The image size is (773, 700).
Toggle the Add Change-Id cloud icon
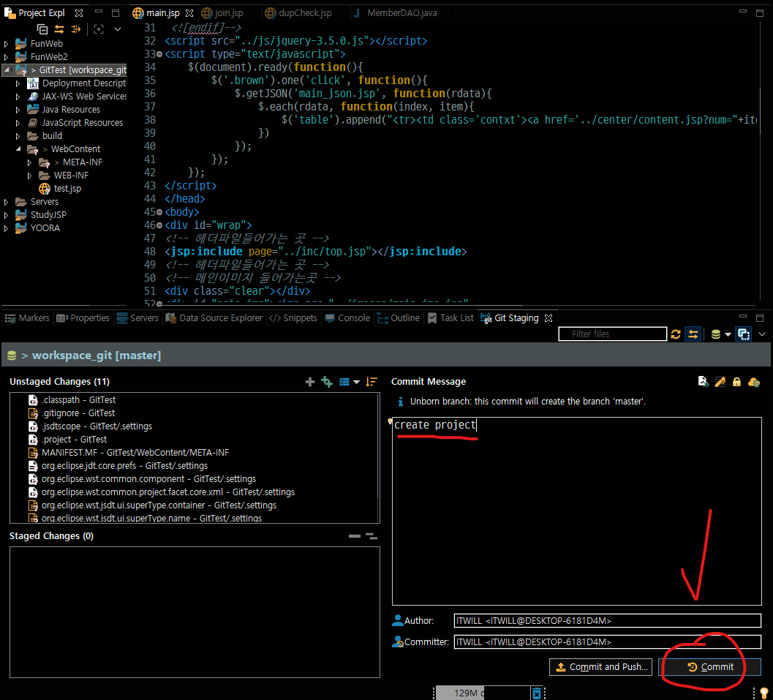(x=754, y=382)
